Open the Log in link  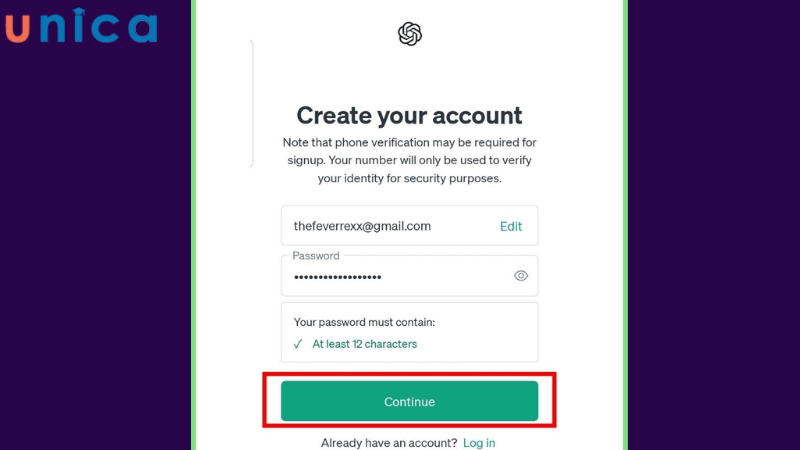[x=478, y=442]
